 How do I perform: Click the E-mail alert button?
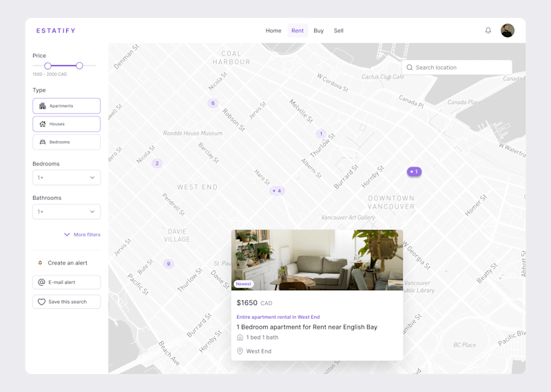[x=66, y=282]
